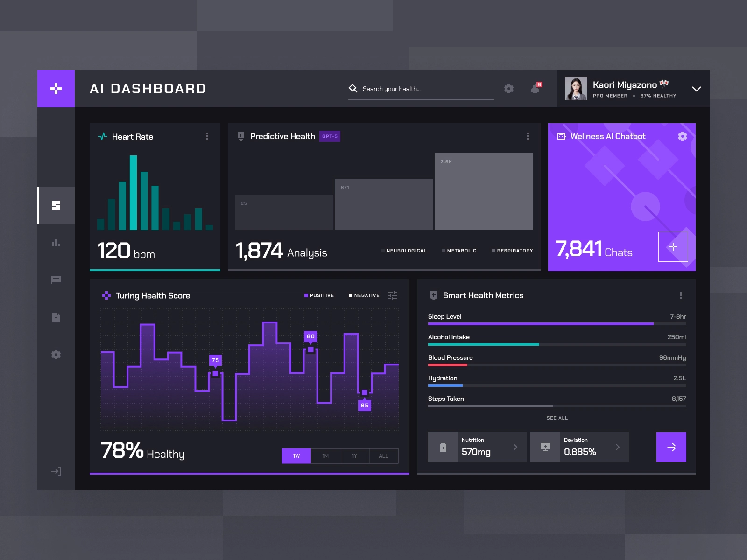Open notifications bell with badge

point(536,88)
